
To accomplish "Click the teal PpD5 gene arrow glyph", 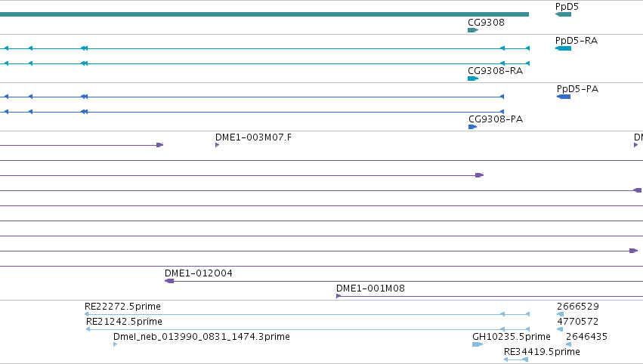I will click(563, 15).
